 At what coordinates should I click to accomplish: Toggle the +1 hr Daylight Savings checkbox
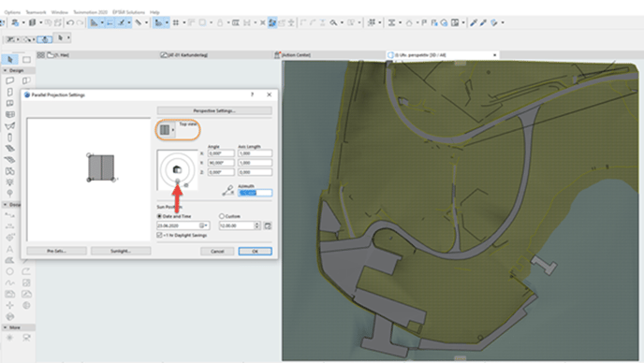pyautogui.click(x=159, y=235)
